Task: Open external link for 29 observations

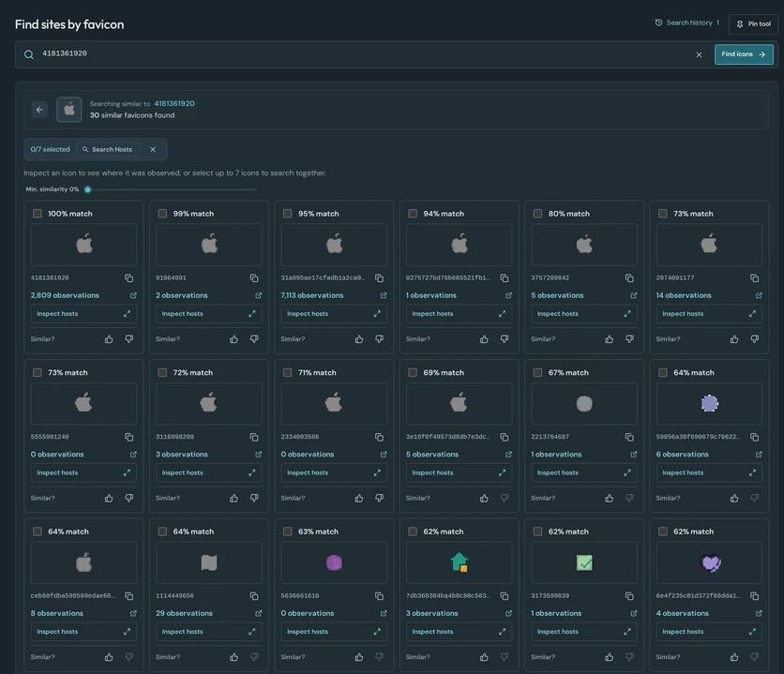Action: click(x=259, y=613)
